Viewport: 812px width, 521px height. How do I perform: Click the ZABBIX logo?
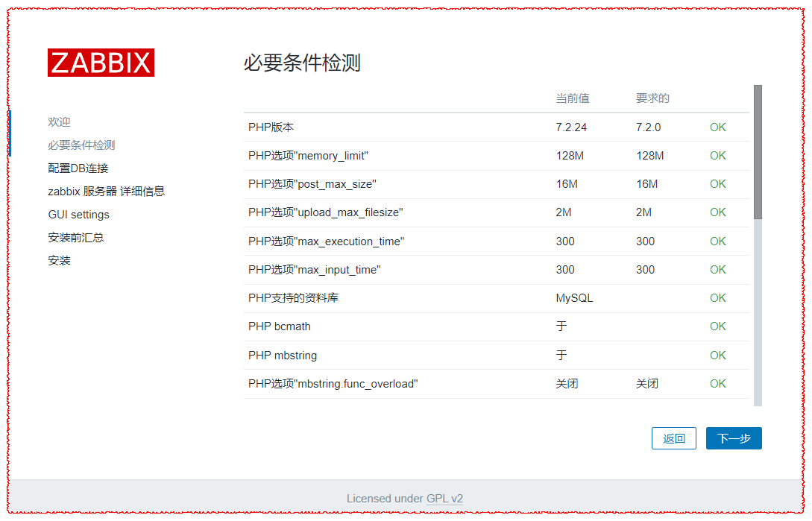point(101,63)
